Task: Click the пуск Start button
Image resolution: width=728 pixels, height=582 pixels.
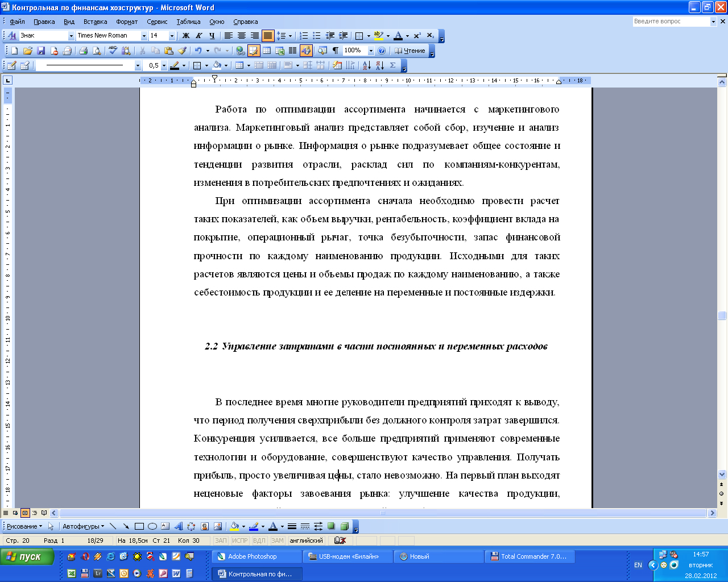Action: (27, 556)
